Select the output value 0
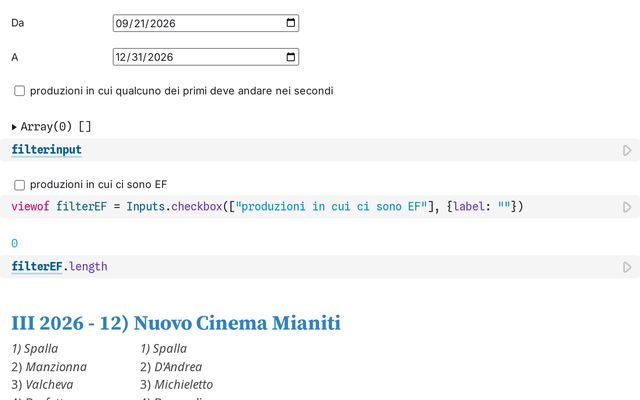This screenshot has width=640, height=400. 15,243
